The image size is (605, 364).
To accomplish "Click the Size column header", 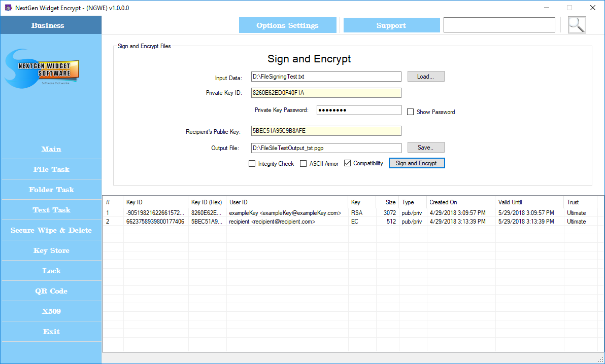I will coord(387,202).
